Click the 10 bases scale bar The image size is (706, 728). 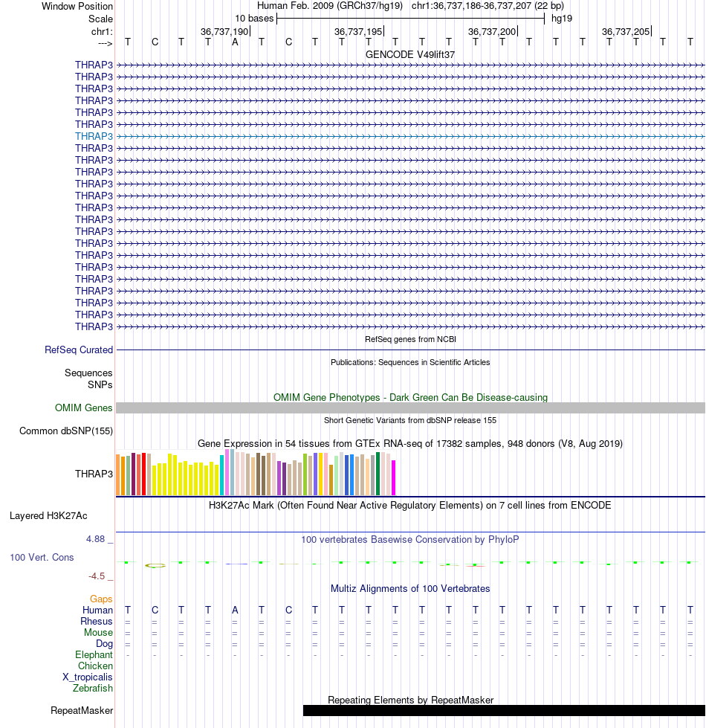pos(410,19)
